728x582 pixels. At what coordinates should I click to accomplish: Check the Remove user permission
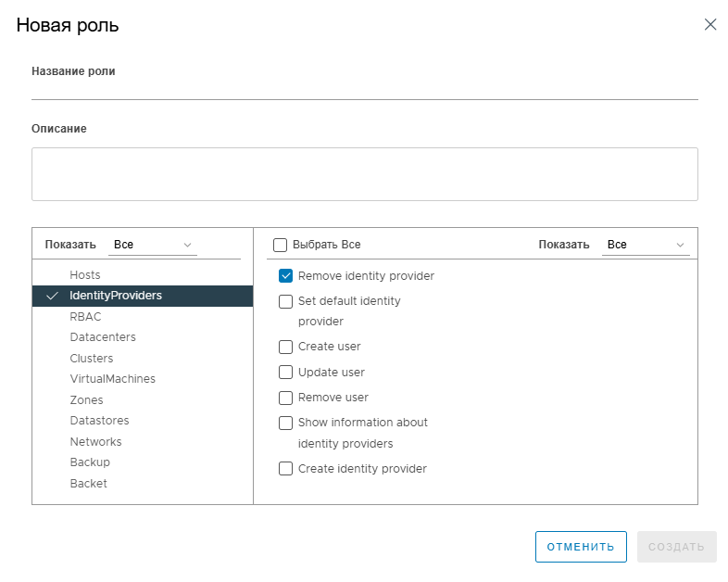coord(285,399)
